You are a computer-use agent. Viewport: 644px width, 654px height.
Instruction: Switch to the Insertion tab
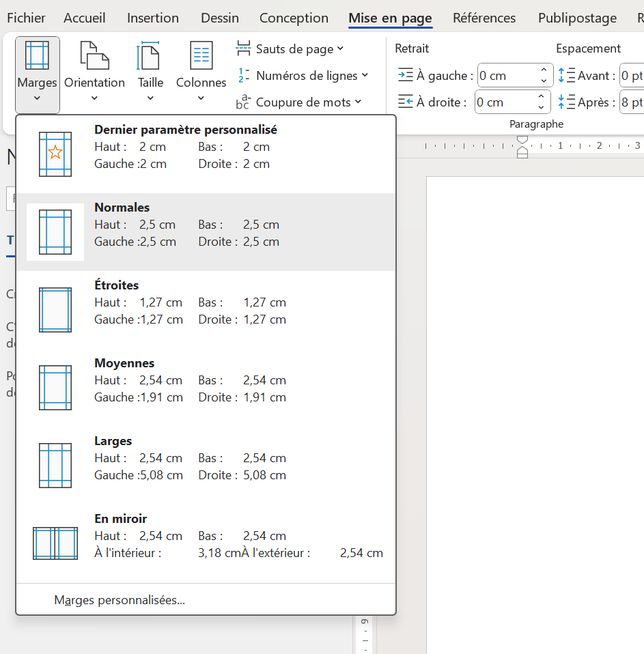pyautogui.click(x=153, y=18)
